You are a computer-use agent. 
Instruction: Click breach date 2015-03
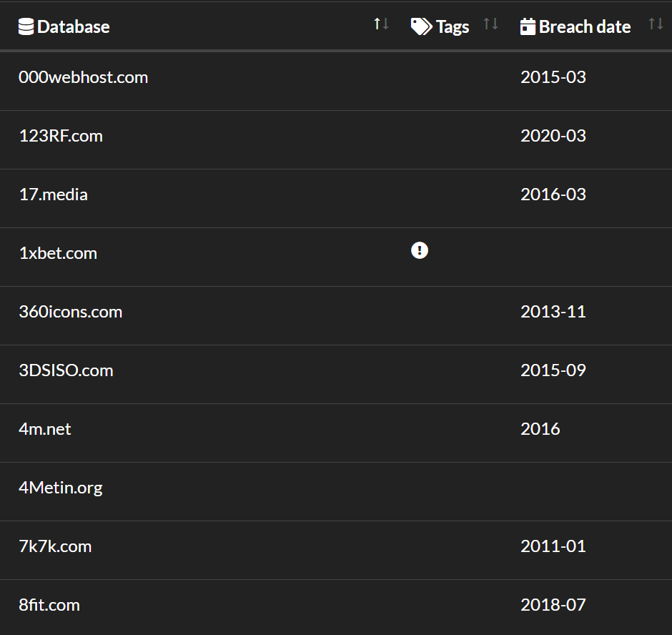553,77
